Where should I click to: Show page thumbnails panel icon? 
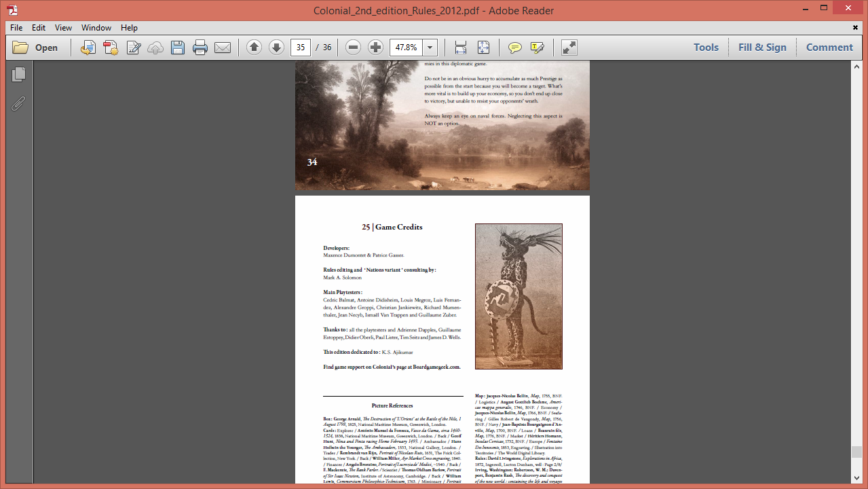pyautogui.click(x=18, y=75)
